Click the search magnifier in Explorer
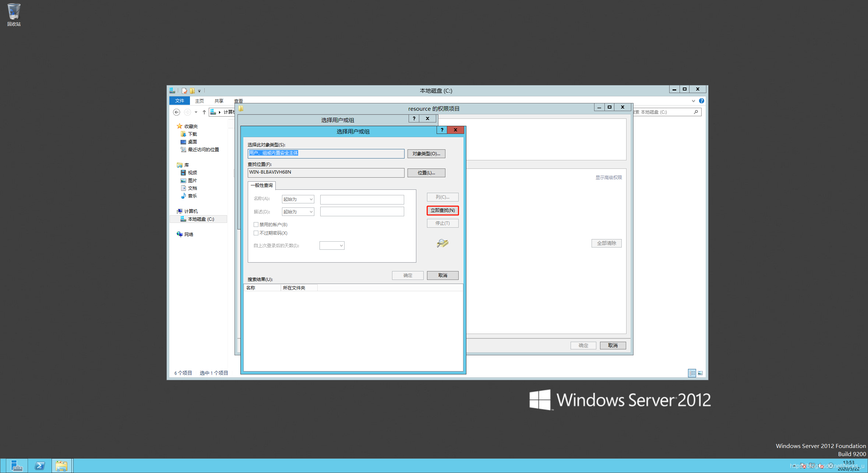868x473 pixels. 696,112
